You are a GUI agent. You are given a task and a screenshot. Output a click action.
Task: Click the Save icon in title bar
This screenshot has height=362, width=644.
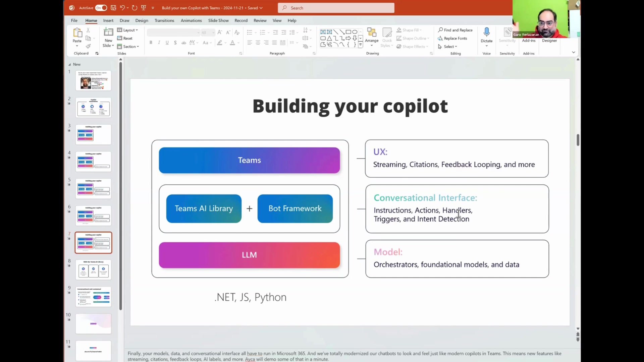113,8
